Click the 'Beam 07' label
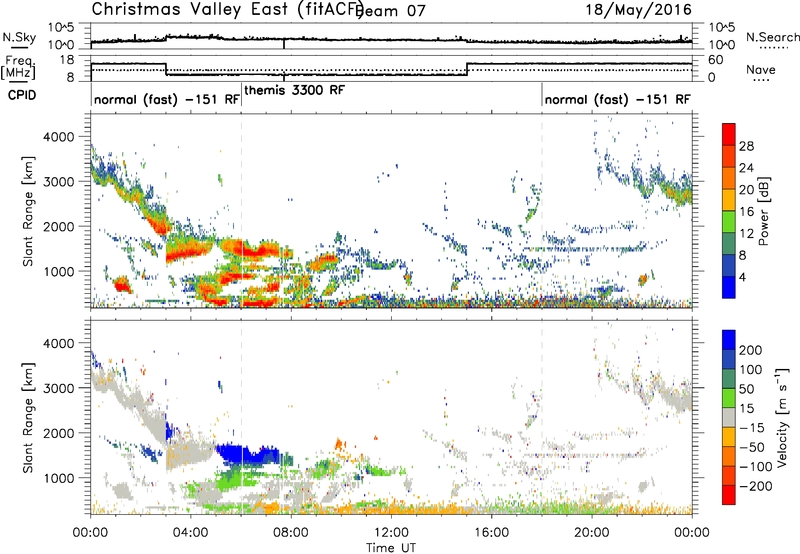 pyautogui.click(x=390, y=11)
